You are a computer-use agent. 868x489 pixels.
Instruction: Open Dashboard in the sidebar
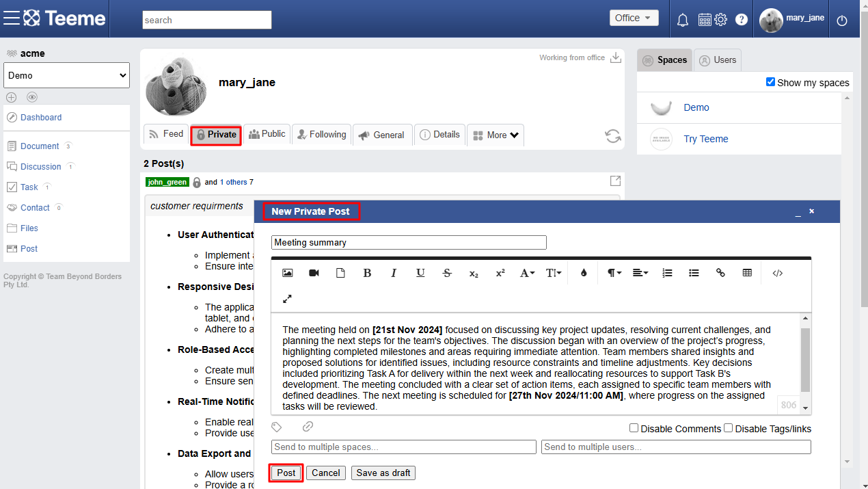(x=41, y=118)
